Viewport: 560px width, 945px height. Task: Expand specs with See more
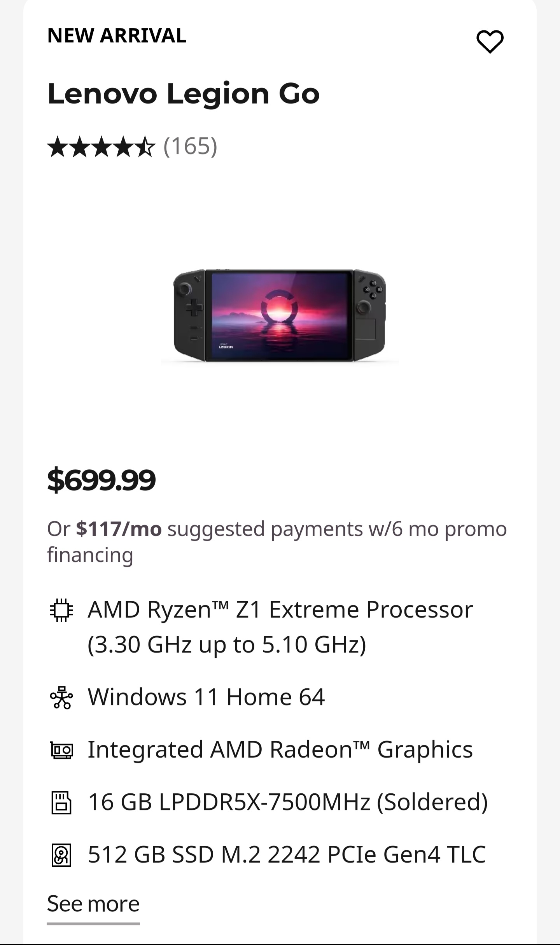(x=93, y=904)
